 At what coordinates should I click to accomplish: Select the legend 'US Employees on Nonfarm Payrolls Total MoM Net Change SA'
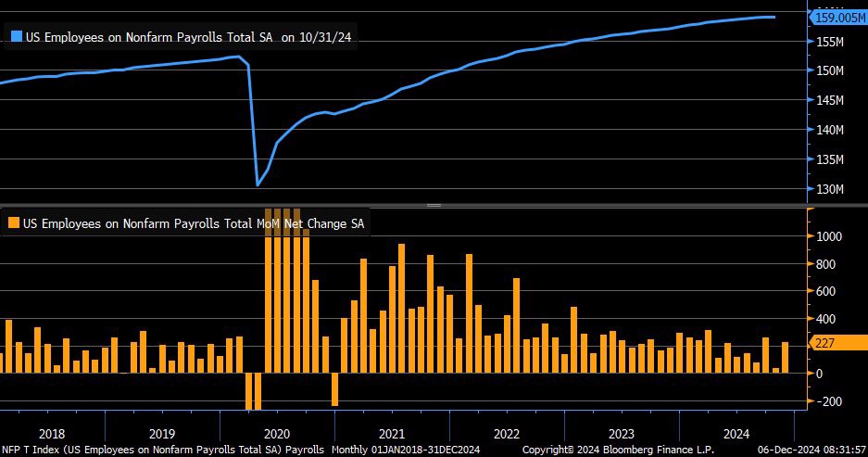[x=194, y=223]
